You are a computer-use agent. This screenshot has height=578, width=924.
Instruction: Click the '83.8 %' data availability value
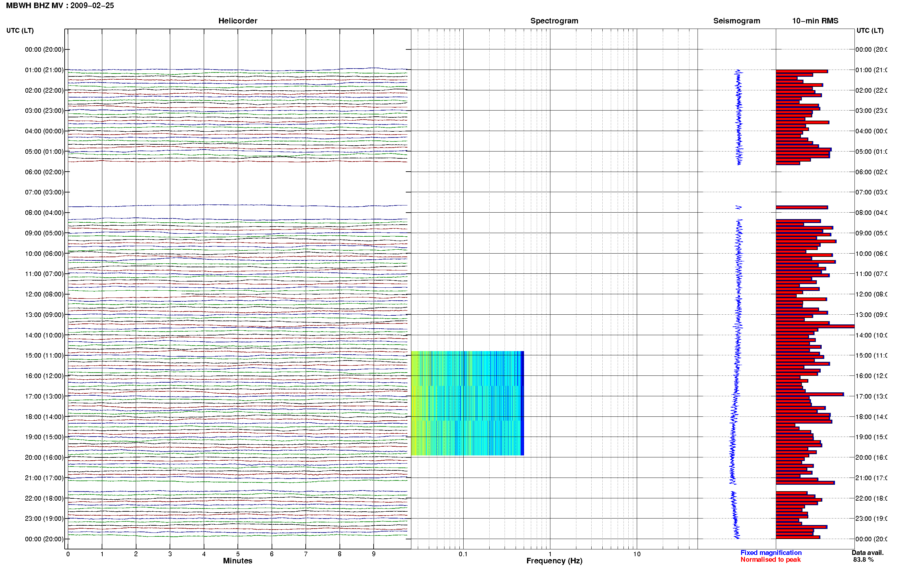[863, 560]
